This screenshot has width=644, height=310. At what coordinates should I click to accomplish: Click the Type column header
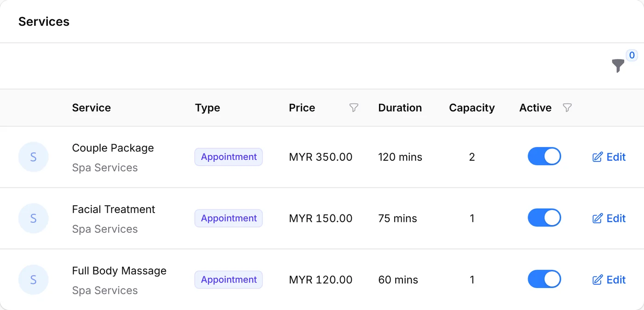(207, 108)
